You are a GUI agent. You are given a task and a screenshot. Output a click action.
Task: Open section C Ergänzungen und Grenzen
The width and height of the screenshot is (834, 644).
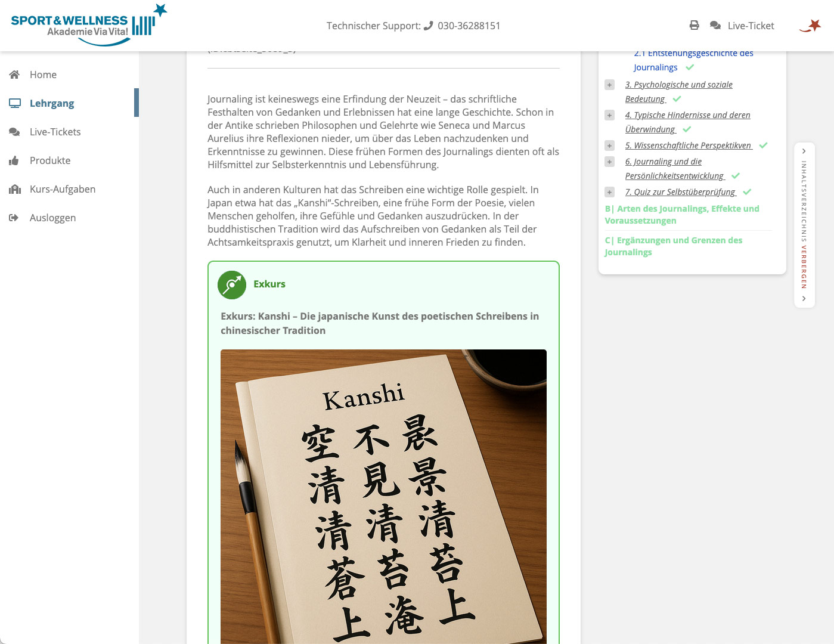pos(674,246)
